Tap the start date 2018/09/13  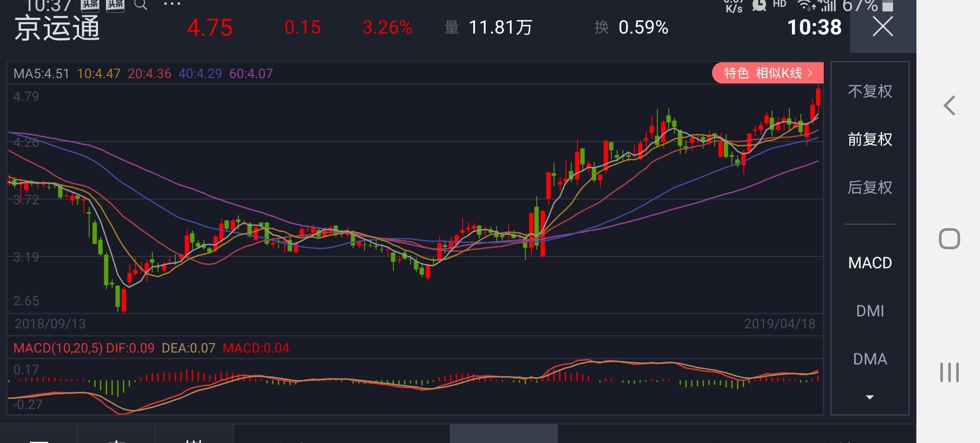[x=50, y=324]
